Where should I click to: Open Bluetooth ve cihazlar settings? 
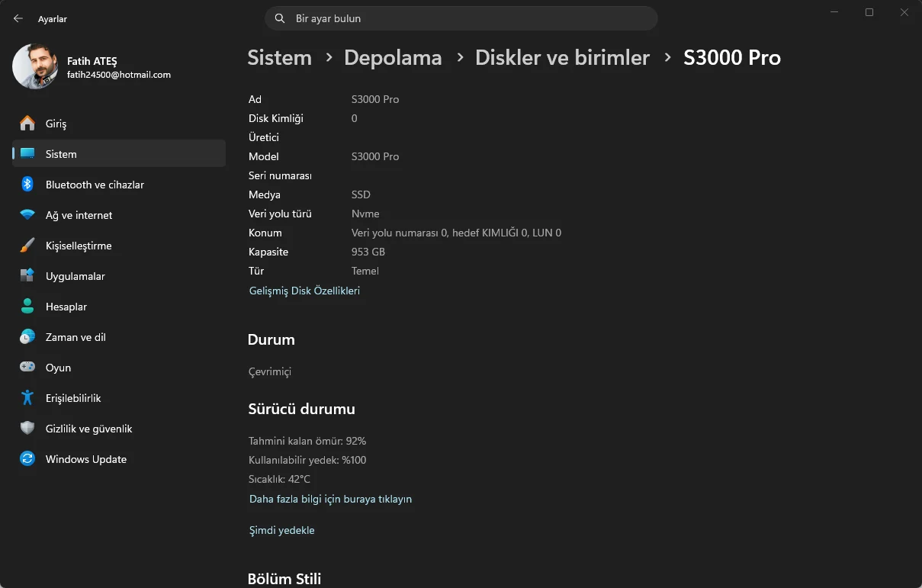119,185
